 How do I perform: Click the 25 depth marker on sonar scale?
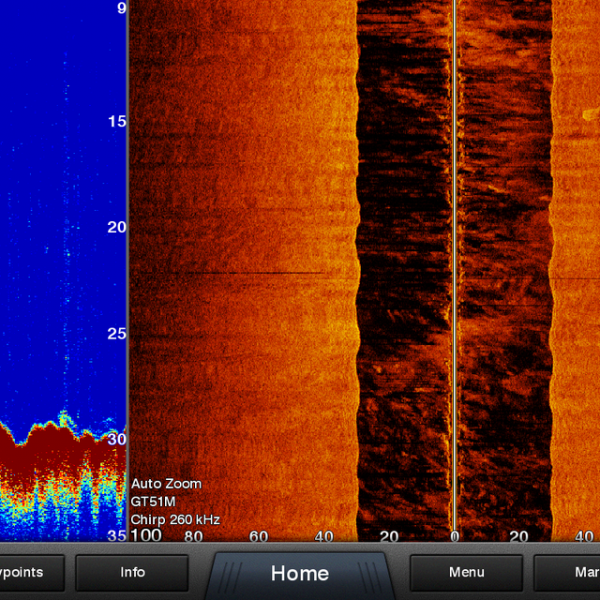[x=117, y=333]
